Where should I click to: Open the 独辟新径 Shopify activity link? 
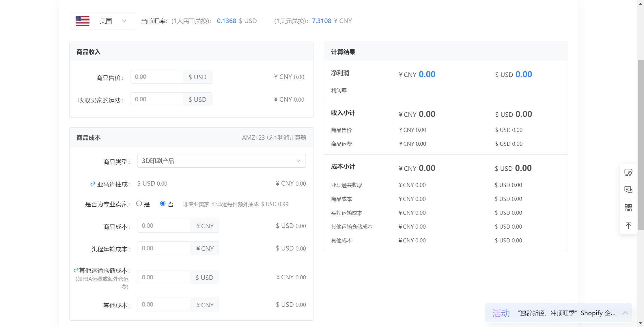[566, 313]
